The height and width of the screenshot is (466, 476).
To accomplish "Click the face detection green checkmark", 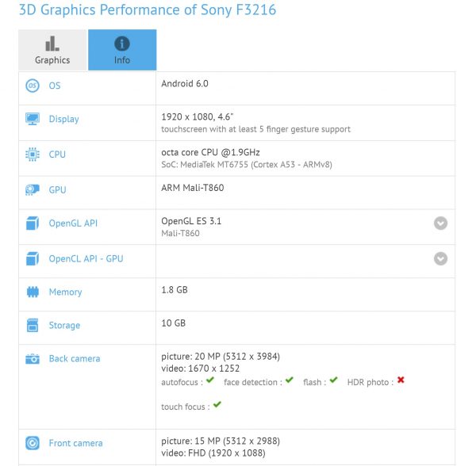I will (290, 381).
